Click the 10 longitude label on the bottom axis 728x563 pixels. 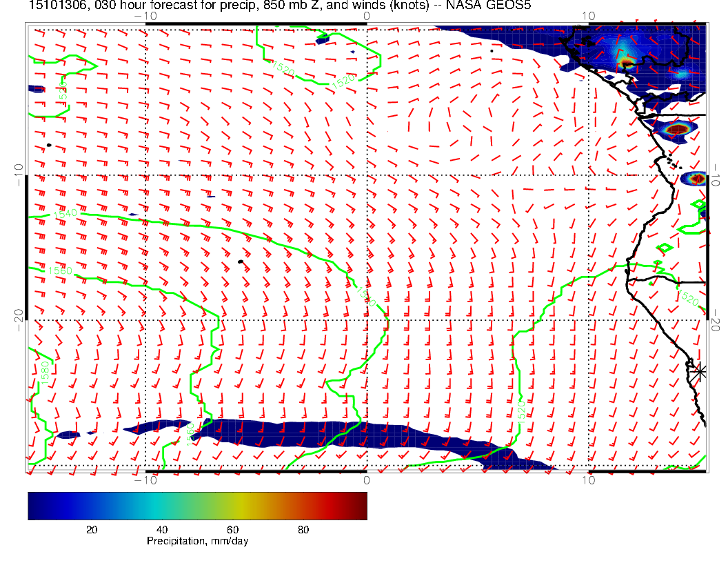pyautogui.click(x=587, y=480)
